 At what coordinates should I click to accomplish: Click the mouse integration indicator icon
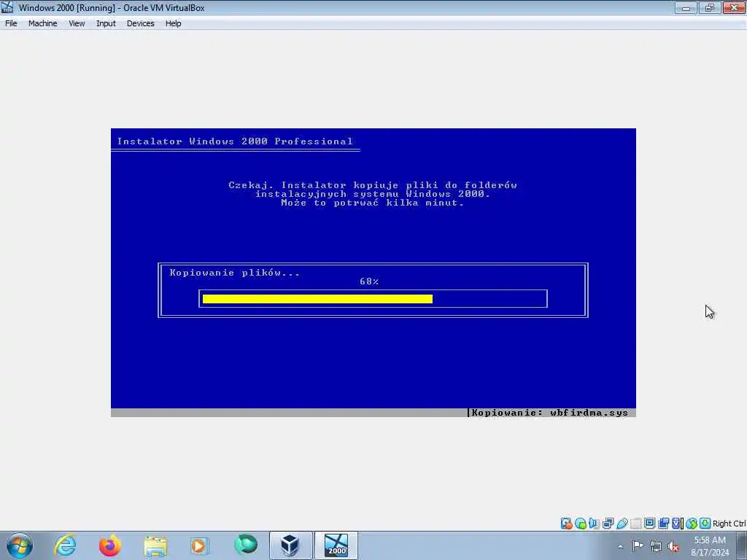pos(692,524)
